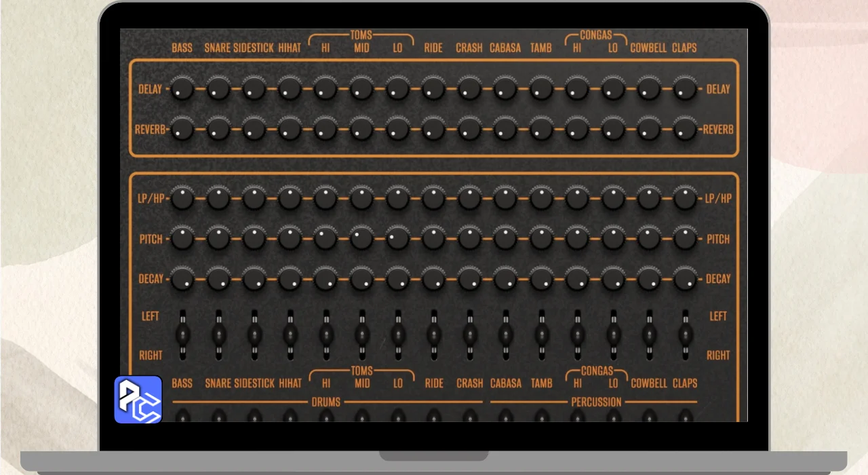Click the Toms Mid Delay knob
Screen dimensions: 868x475
tap(362, 89)
